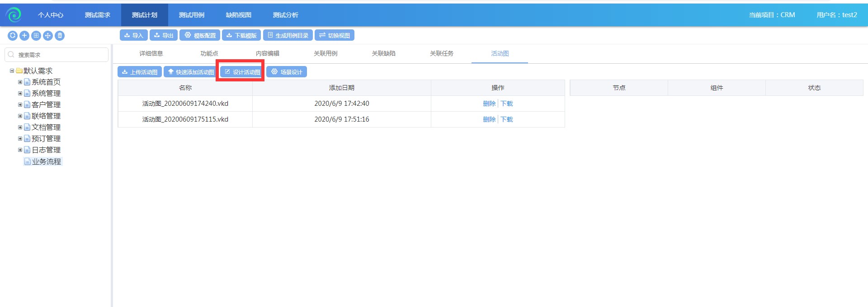Click the app logo in top-left corner
Image resolution: width=868 pixels, height=307 pixels.
point(14,15)
